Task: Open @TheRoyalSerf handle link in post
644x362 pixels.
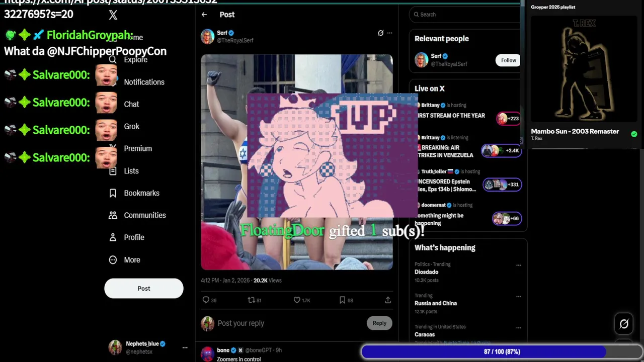Action: [x=235, y=40]
